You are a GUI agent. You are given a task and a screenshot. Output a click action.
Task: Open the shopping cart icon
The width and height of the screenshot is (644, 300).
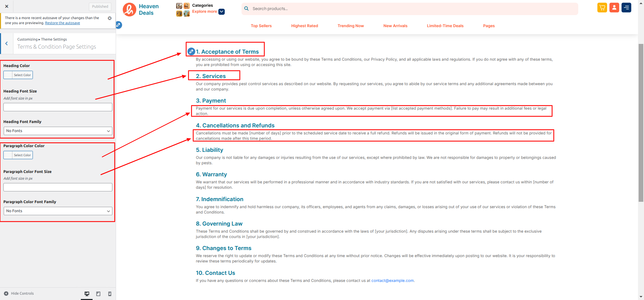[602, 8]
